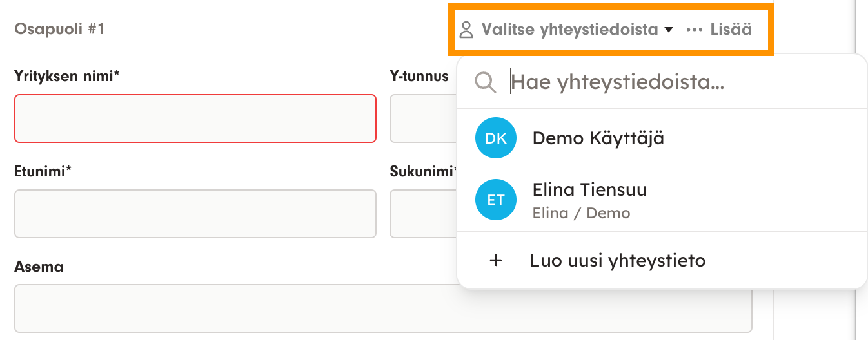Click into the Asema field
Screen dimensions: 868x340
[383, 308]
